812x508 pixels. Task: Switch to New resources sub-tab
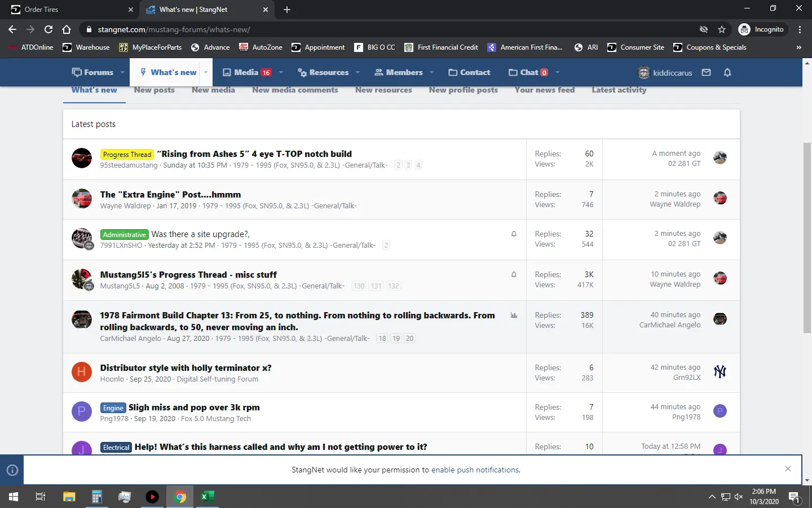point(383,90)
